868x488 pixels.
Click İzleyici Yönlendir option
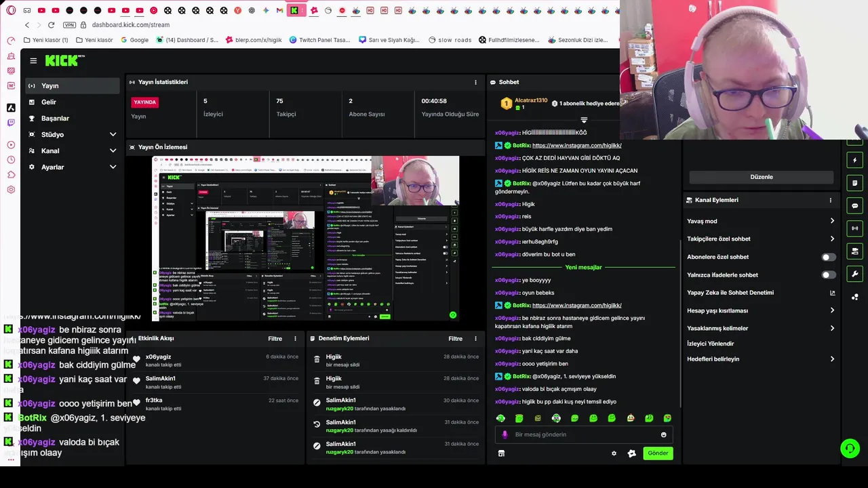pos(710,344)
